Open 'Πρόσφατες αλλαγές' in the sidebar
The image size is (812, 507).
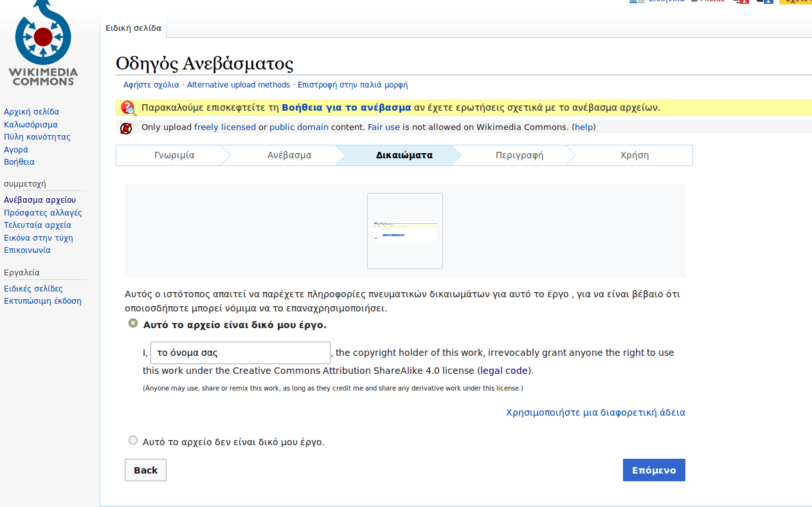point(43,213)
